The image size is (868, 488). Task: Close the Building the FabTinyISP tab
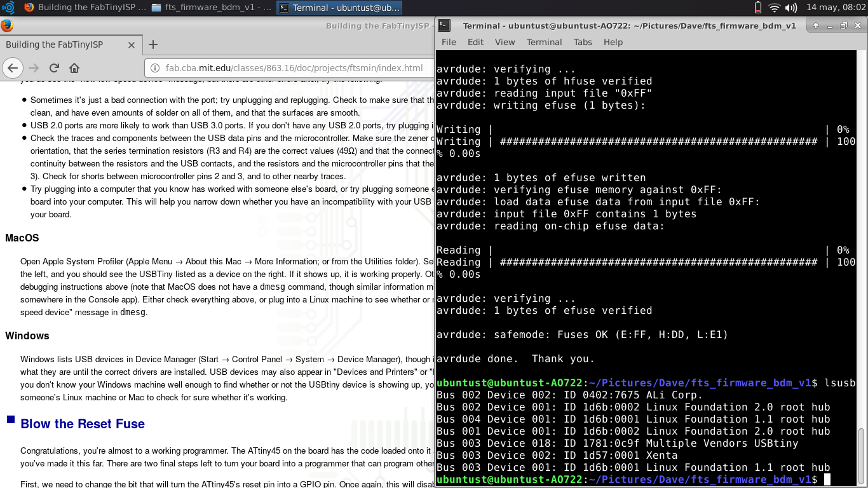[132, 45]
